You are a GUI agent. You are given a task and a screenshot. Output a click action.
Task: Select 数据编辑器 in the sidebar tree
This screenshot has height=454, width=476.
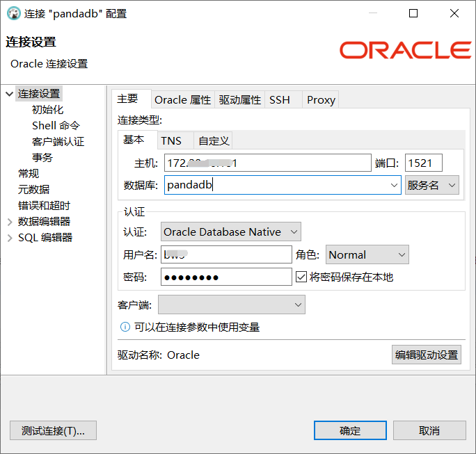coord(44,222)
